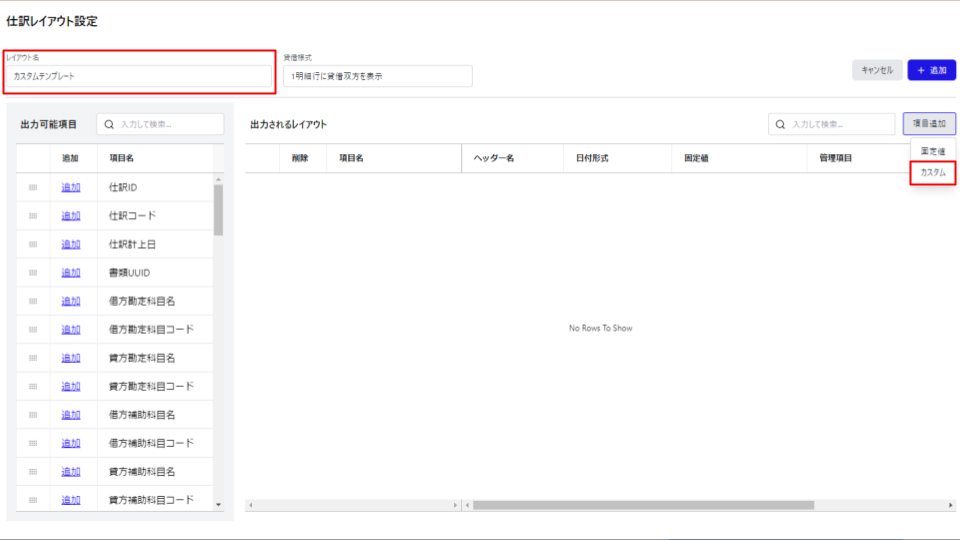The height and width of the screenshot is (540, 960).
Task: Click the 日付形式 column header
Action: (x=592, y=158)
